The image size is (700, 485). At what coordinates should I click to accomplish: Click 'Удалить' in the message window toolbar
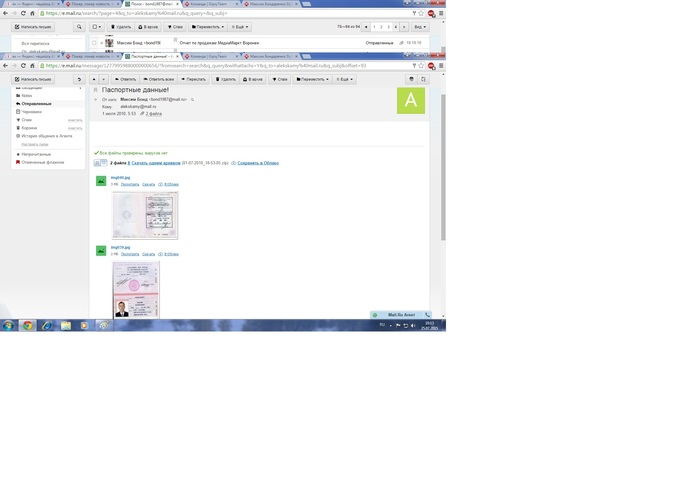[226, 79]
